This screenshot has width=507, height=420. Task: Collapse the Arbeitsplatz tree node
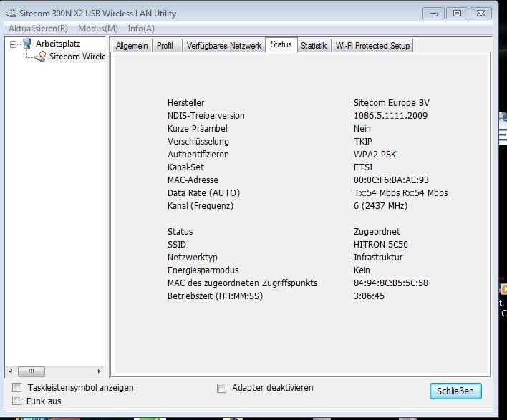pyautogui.click(x=14, y=44)
